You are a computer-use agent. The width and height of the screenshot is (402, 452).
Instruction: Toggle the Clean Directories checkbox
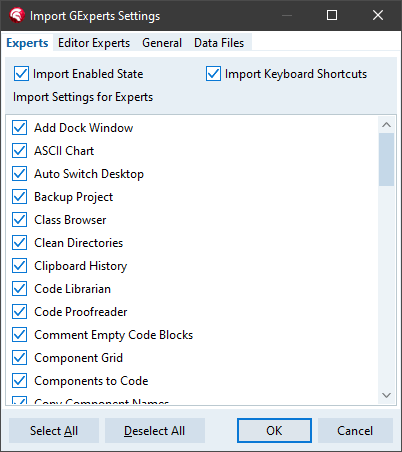point(20,243)
